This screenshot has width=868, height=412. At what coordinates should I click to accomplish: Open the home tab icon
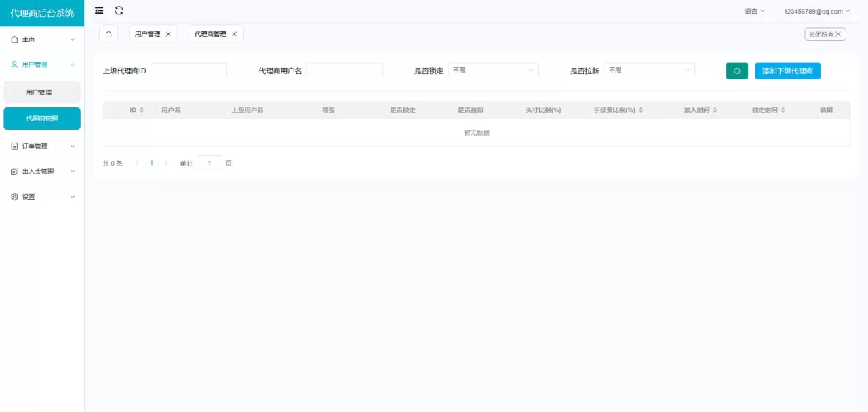[108, 33]
